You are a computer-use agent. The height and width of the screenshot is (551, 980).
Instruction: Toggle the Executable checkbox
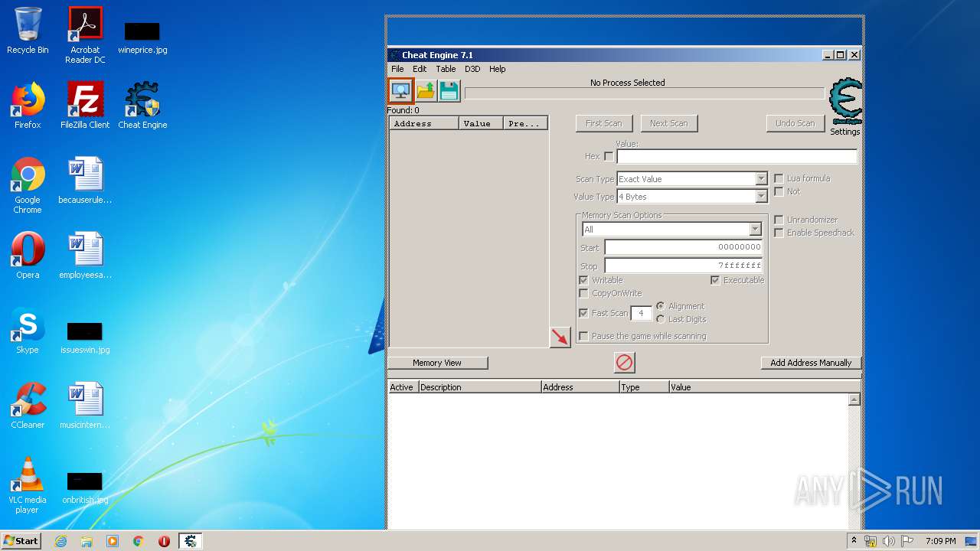pos(715,280)
